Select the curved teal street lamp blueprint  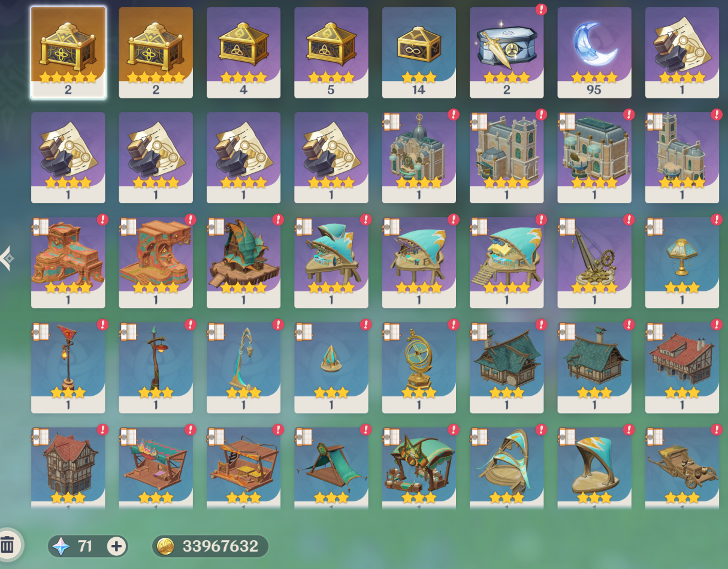click(x=244, y=368)
